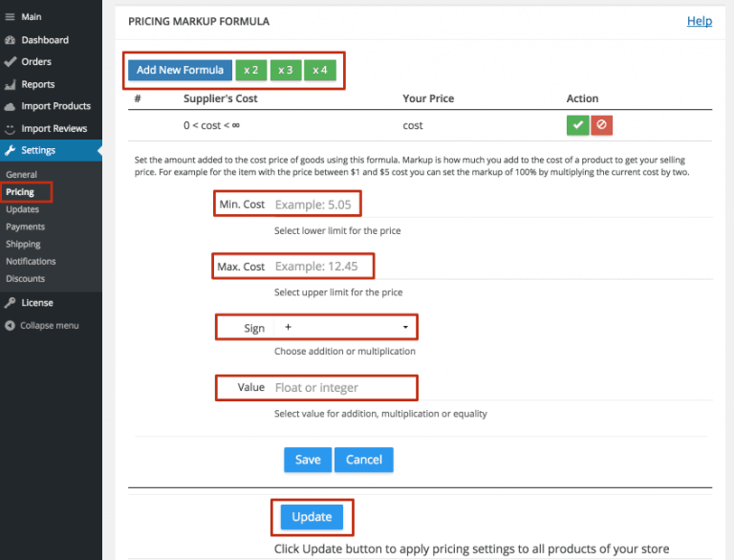Click 'Select lower limit for the price' hint

[x=337, y=231]
